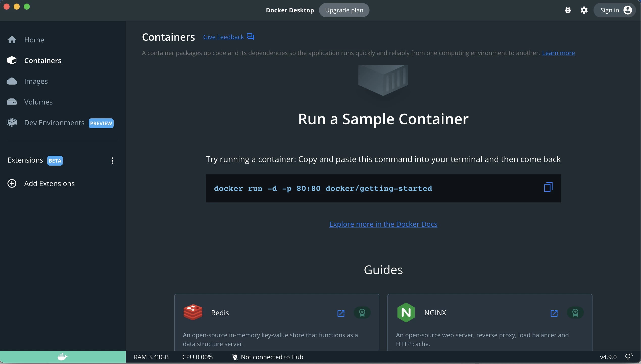Open Dev Environments preview section
641x364 pixels.
pyautogui.click(x=54, y=123)
